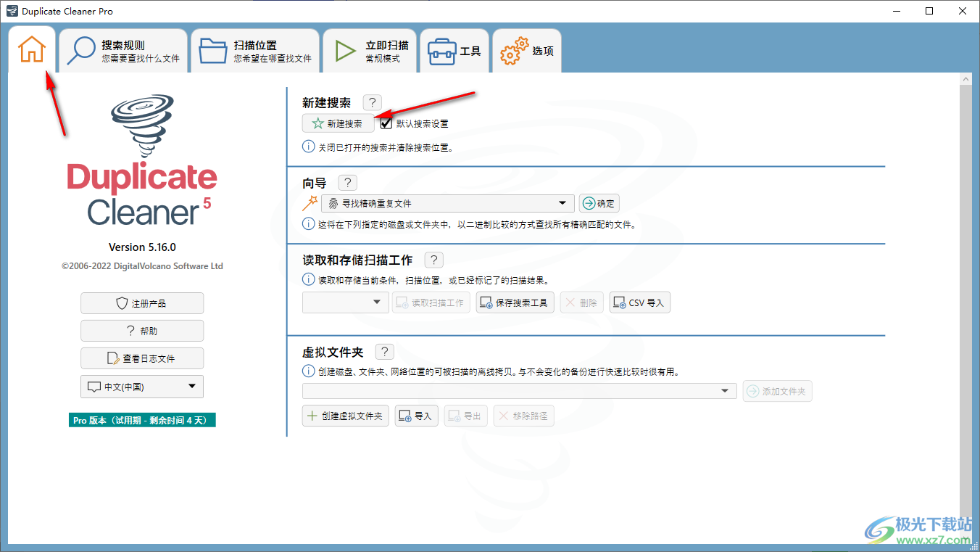980x552 pixels.
Task: Click the 保存搜索工具 button
Action: 515,302
